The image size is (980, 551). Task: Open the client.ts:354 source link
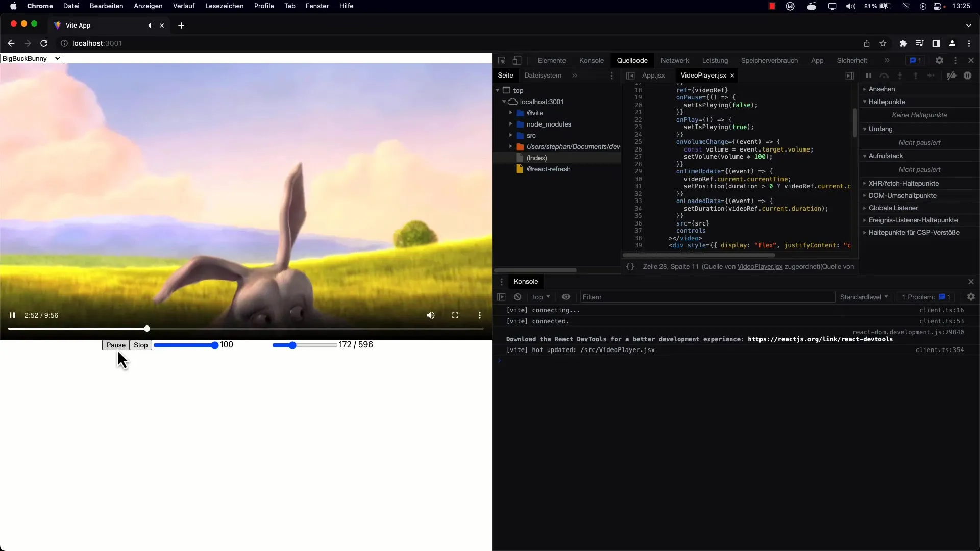[940, 350]
